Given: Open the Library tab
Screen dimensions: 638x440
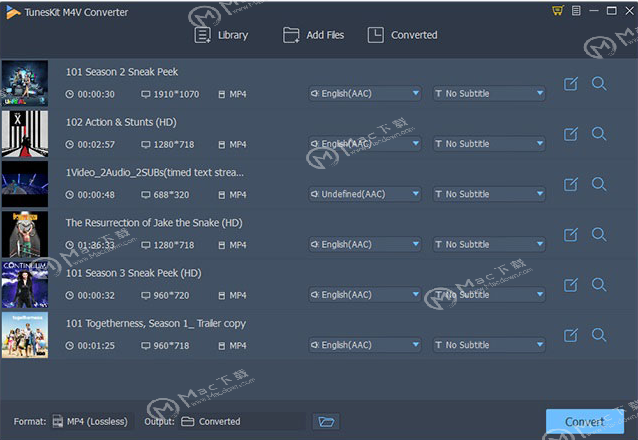Looking at the screenshot, I should (221, 35).
